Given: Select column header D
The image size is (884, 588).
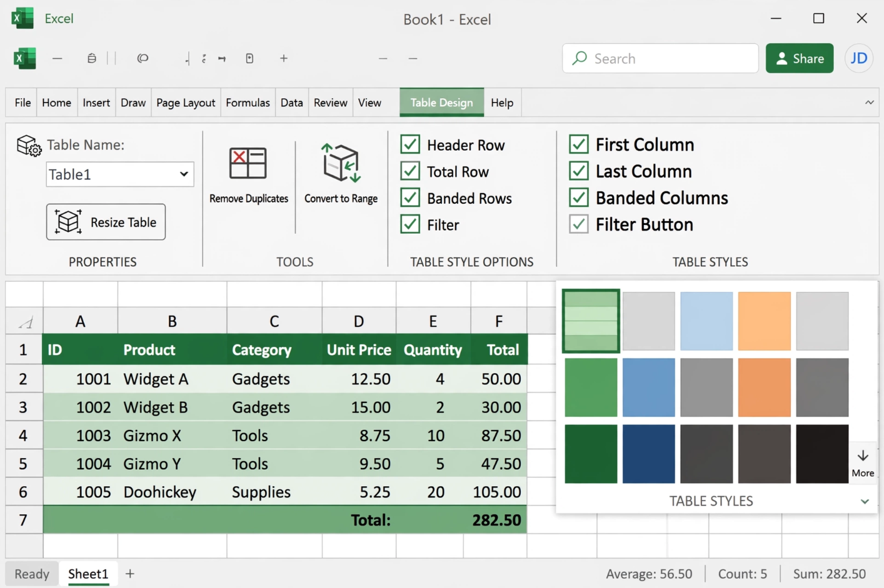Looking at the screenshot, I should point(359,321).
